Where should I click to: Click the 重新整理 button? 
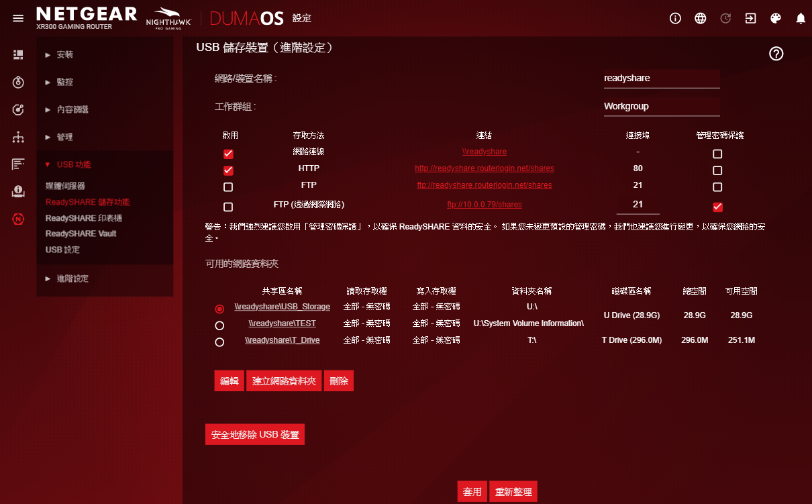[x=513, y=492]
